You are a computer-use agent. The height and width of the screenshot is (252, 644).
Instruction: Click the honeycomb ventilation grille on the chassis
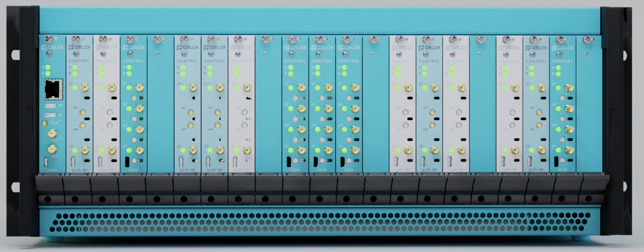pyautogui.click(x=320, y=222)
